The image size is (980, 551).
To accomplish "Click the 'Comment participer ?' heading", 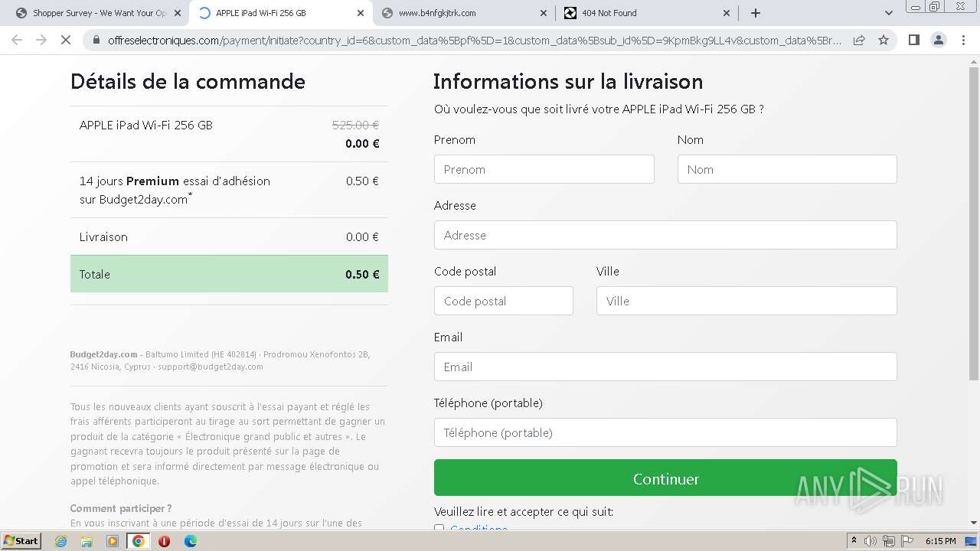I will click(x=121, y=508).
